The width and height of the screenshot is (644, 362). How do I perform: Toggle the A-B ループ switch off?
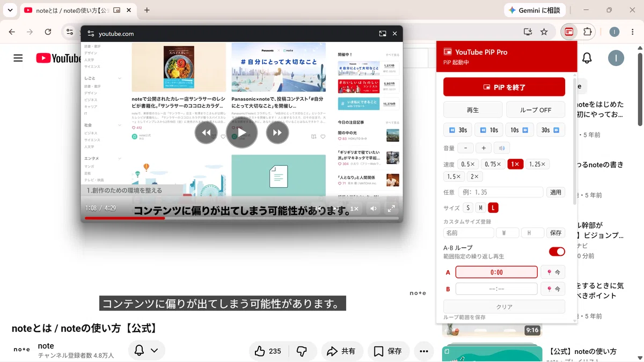click(x=557, y=252)
